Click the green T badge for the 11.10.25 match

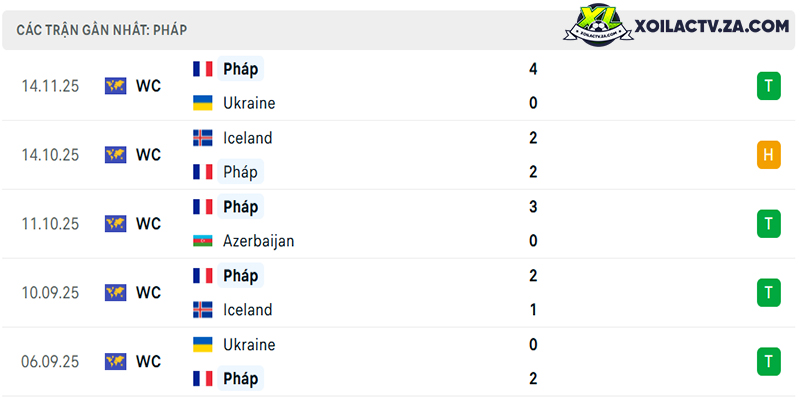769,223
